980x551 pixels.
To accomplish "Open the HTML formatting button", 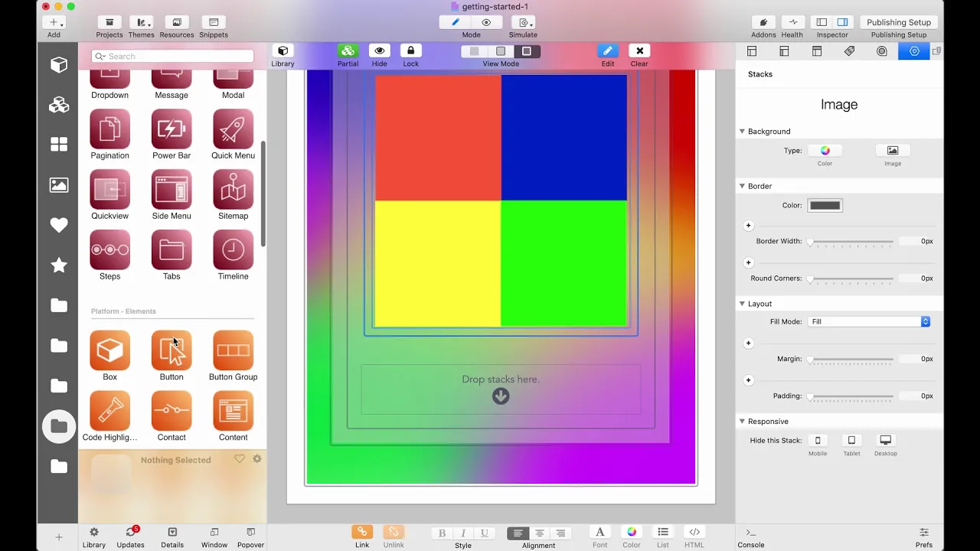I will pos(694,532).
